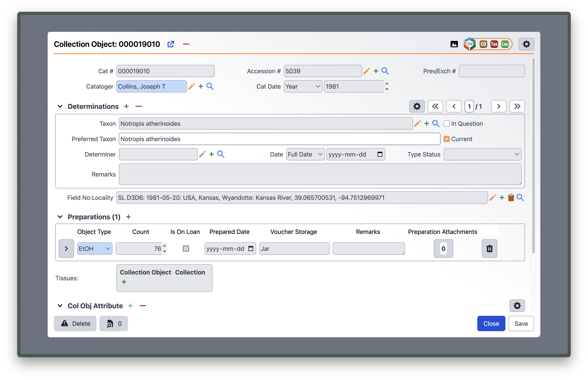The width and height of the screenshot is (588, 380).
Task: Search for a Cataloger with magnifier icon
Action: pyautogui.click(x=210, y=86)
